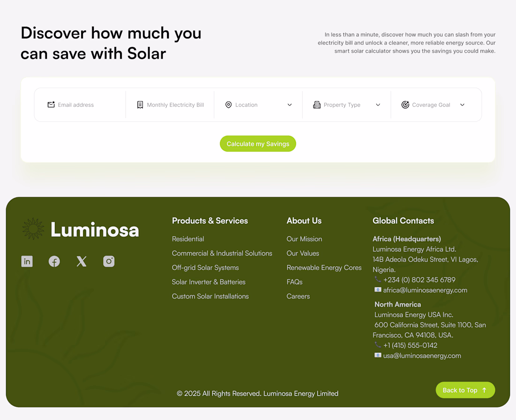Click the map pin Location icon

(228, 105)
